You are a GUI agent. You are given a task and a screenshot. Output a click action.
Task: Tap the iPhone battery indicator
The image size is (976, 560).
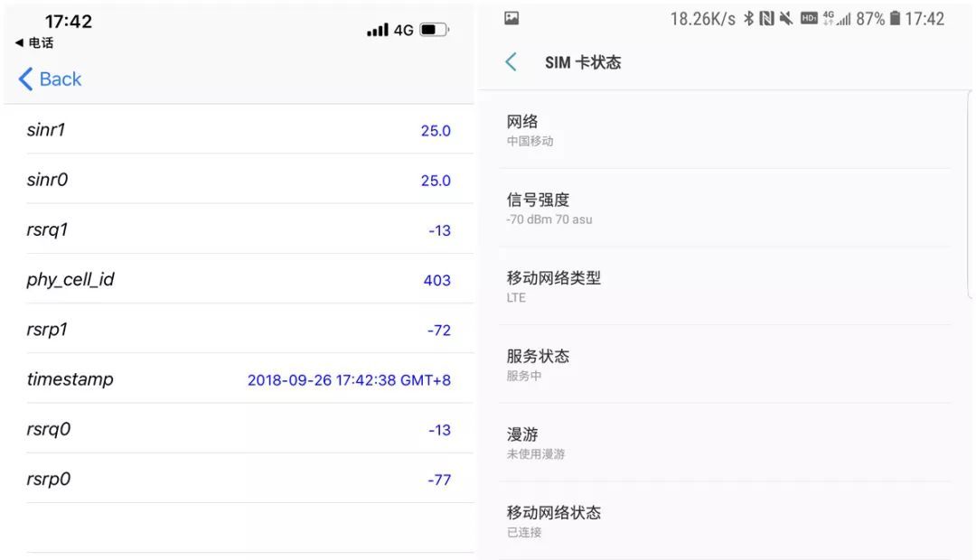tap(432, 29)
